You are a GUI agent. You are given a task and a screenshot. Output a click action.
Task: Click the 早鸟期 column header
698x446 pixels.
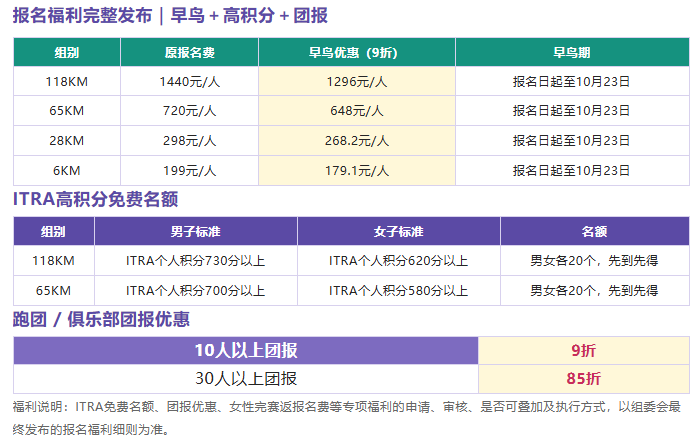click(572, 53)
